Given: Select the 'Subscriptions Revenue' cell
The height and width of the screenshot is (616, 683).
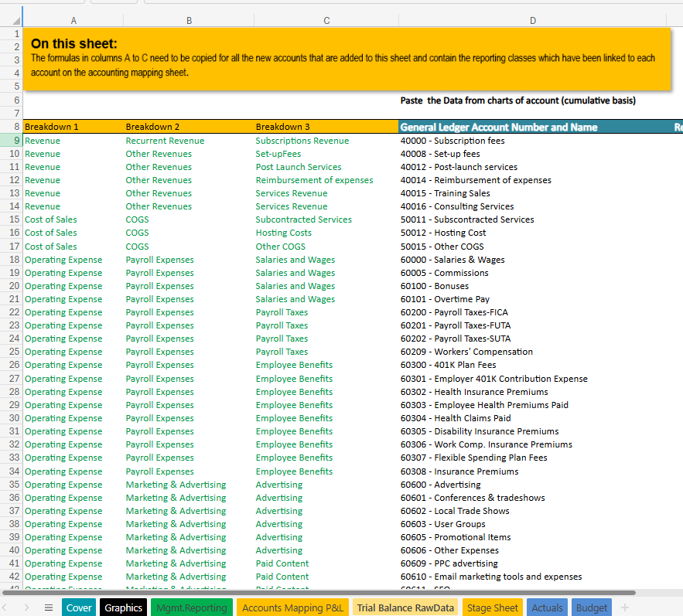Looking at the screenshot, I should [x=326, y=141].
